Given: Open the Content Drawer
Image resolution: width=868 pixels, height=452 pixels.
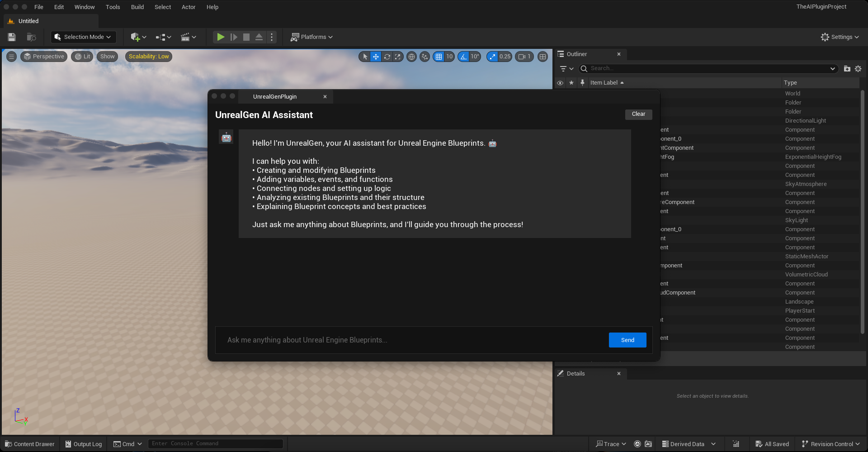Looking at the screenshot, I should click(x=30, y=444).
